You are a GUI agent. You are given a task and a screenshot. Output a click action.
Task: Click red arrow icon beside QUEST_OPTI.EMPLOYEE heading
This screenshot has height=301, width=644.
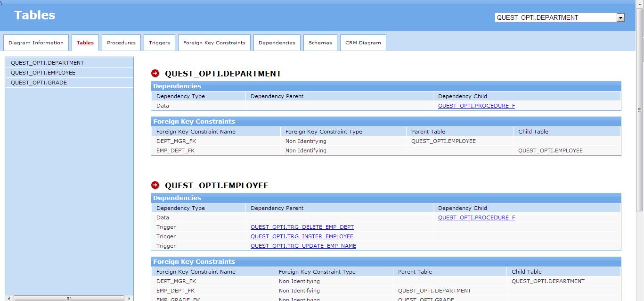coord(155,185)
